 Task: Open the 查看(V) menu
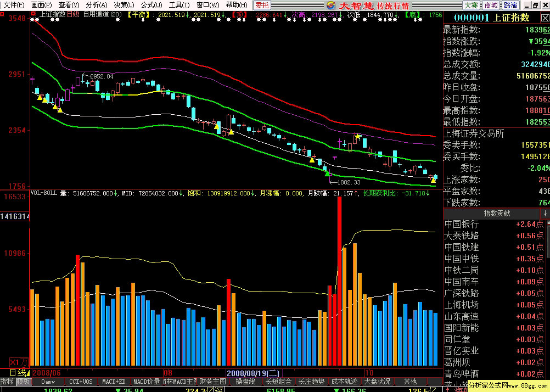(69, 5)
